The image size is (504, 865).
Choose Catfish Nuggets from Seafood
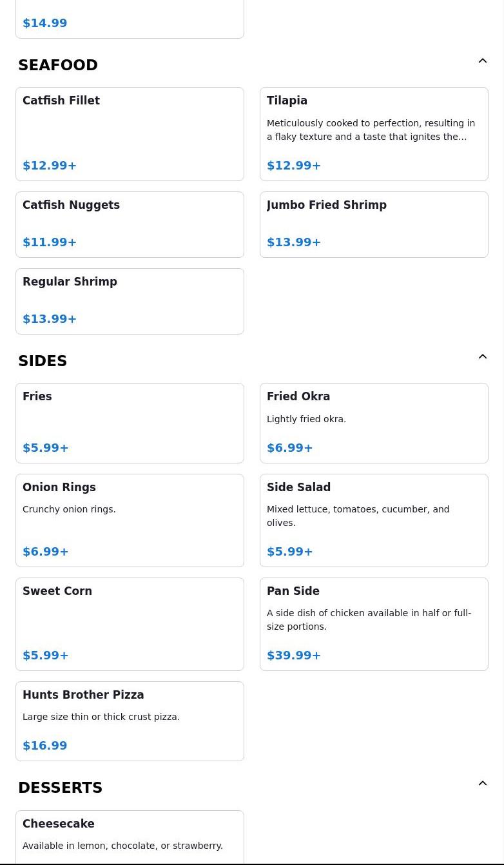(x=130, y=224)
